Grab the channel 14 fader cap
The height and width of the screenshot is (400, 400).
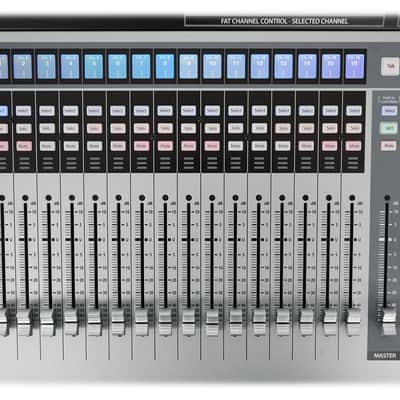tap(306, 322)
